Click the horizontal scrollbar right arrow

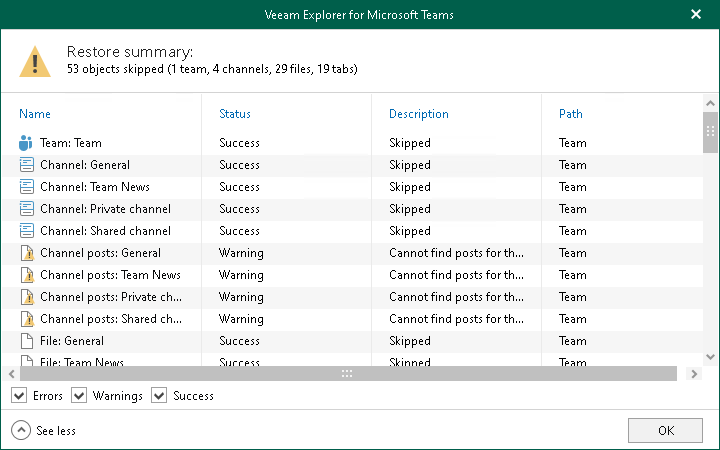(x=694, y=373)
